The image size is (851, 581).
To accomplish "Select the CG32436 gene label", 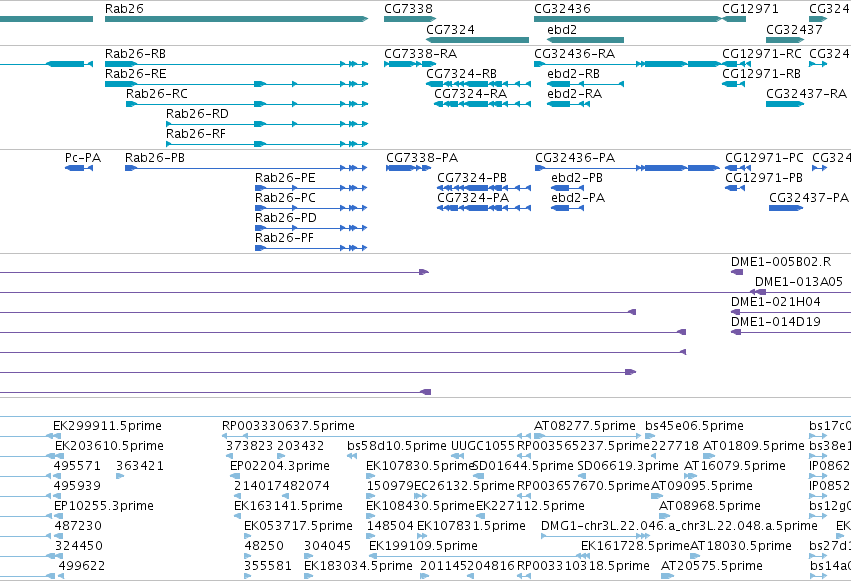I will point(562,9).
